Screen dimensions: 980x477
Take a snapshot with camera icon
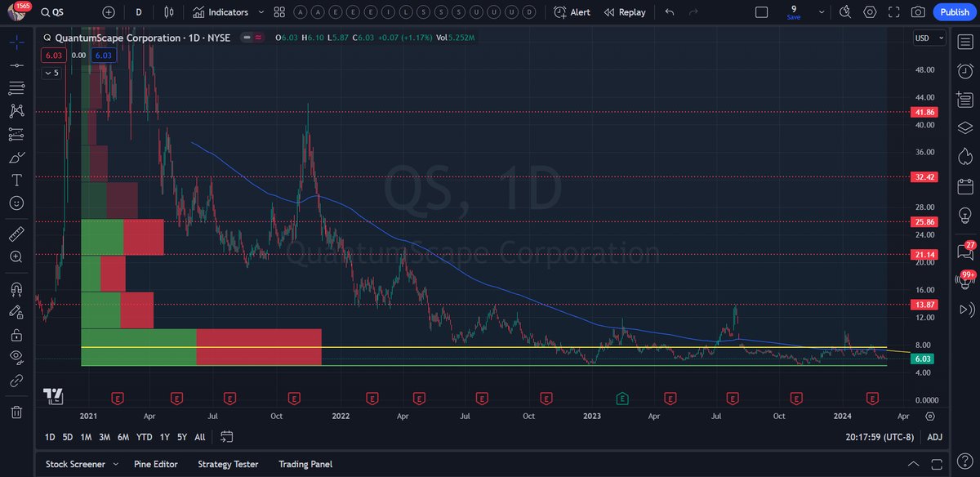tap(918, 12)
